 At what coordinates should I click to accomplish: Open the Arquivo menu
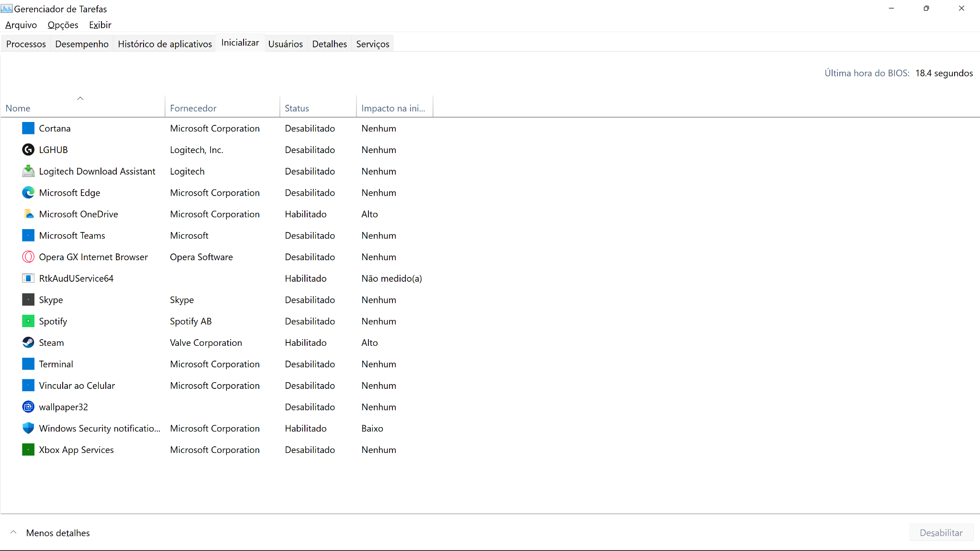coord(21,25)
